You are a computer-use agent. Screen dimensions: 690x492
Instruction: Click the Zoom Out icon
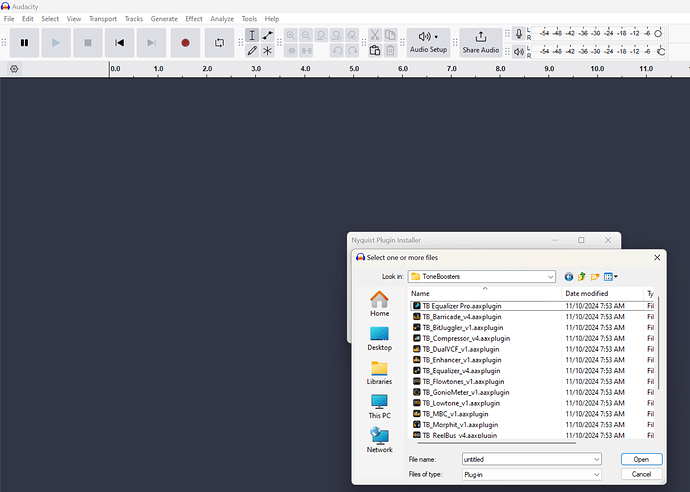306,35
